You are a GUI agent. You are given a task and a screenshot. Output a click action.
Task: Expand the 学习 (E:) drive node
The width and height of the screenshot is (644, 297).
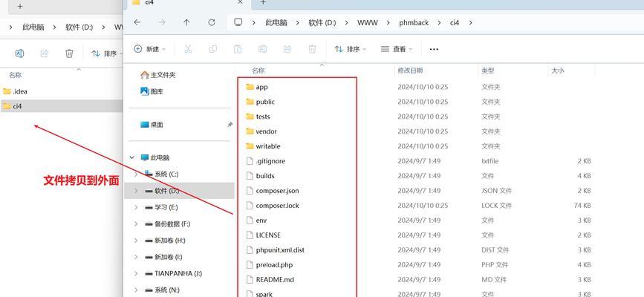point(136,207)
